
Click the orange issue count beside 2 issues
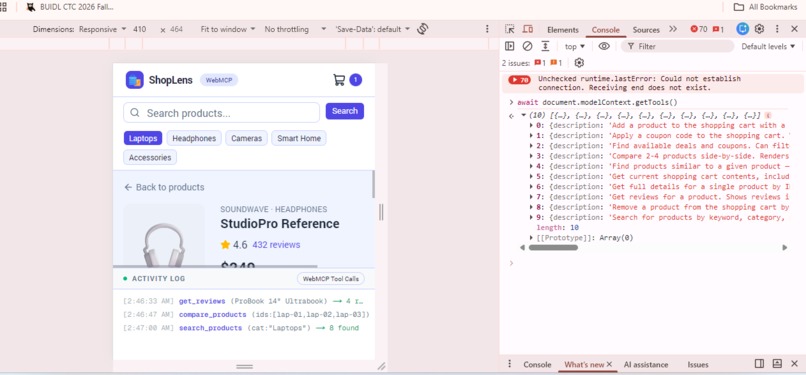[x=556, y=63]
